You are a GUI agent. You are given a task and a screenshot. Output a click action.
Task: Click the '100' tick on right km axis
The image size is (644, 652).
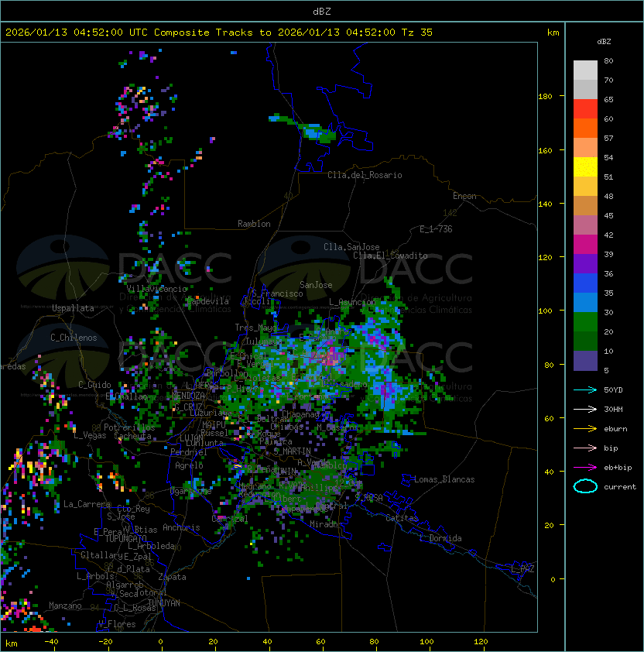click(x=545, y=311)
